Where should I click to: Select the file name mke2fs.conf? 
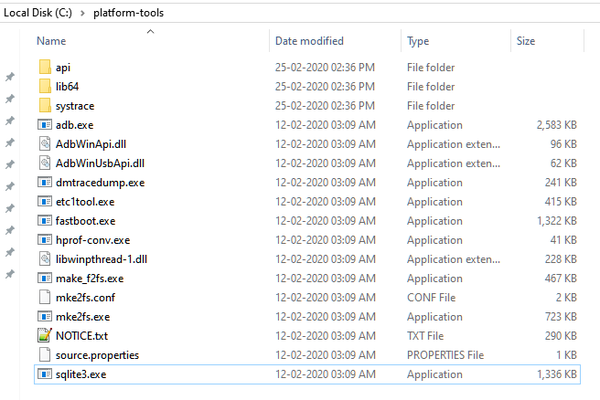[x=85, y=297]
